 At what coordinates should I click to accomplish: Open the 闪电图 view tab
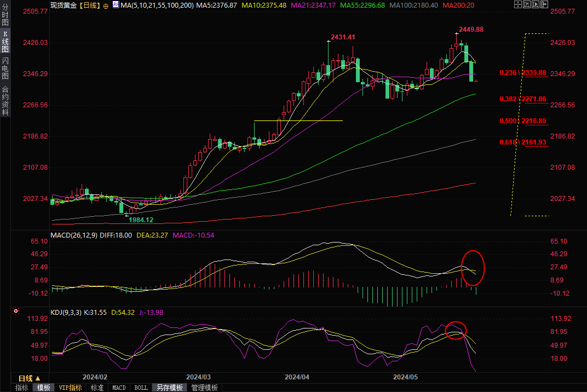[x=5, y=68]
